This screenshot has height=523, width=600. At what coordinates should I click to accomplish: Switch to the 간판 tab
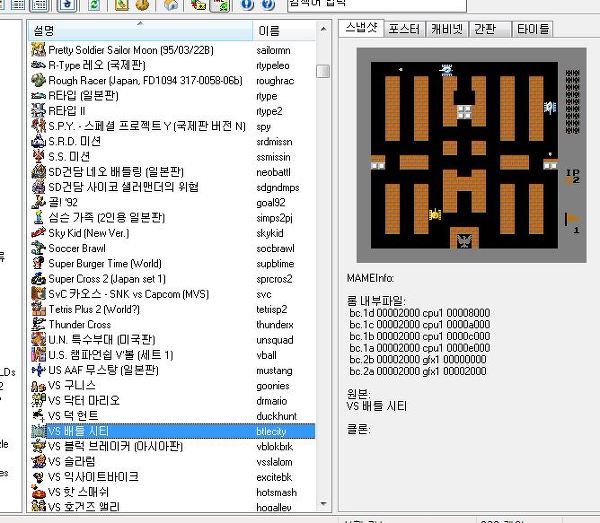coord(490,29)
